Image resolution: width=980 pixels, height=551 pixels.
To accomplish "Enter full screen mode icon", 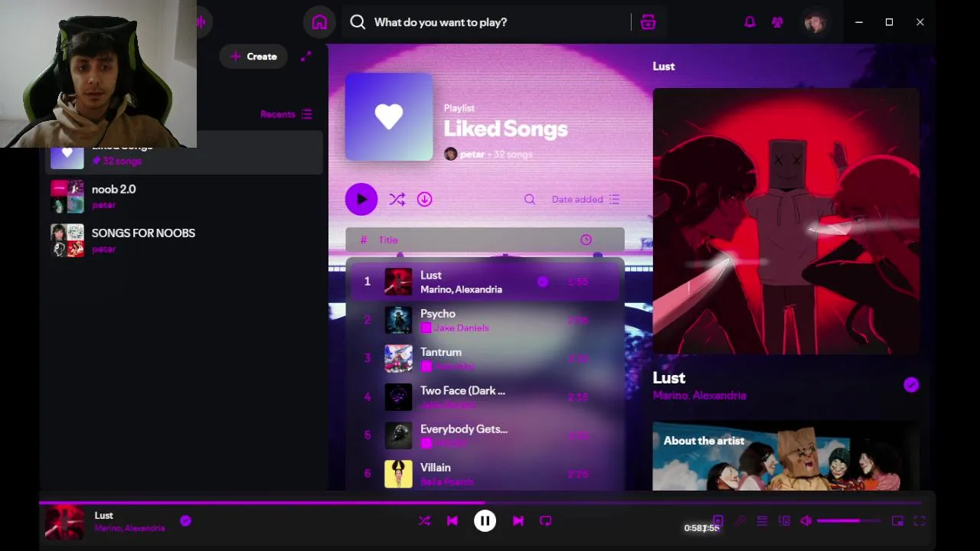I will click(x=920, y=521).
